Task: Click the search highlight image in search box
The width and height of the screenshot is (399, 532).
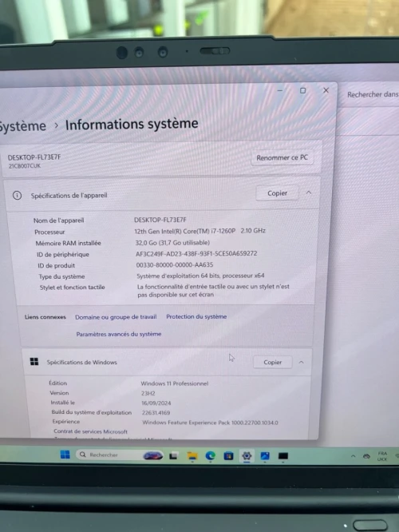Action: tap(152, 455)
